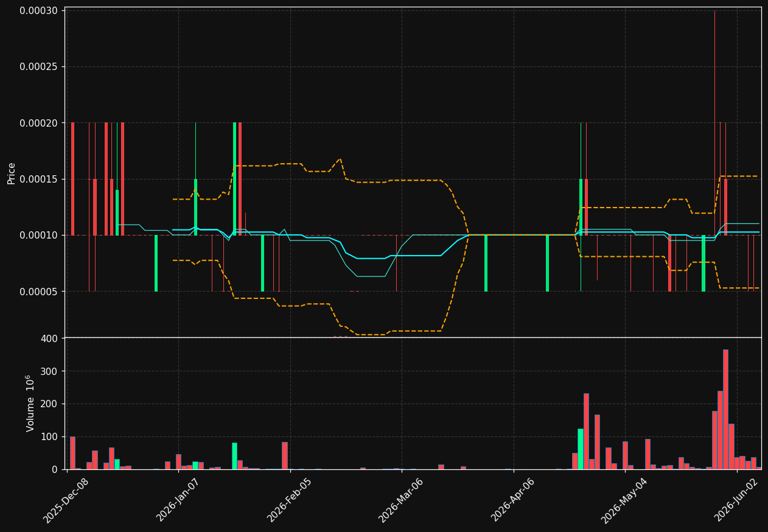The height and width of the screenshot is (532, 768).
Task: Click the 2025-Dec-08 date label
Action: pos(66,500)
